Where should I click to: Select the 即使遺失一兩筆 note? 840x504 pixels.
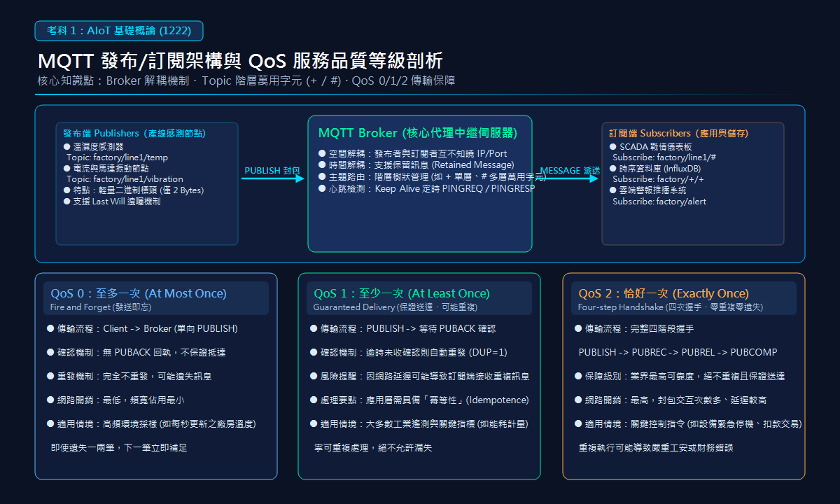[119, 447]
